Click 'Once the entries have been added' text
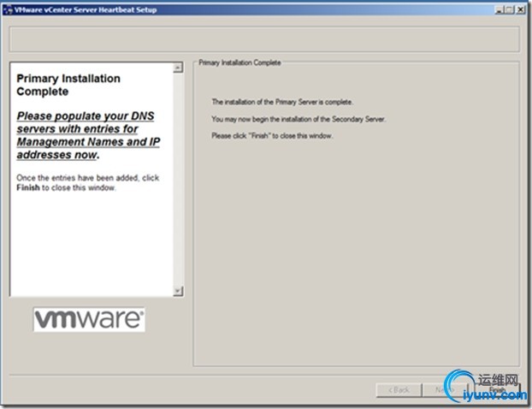 click(x=87, y=182)
